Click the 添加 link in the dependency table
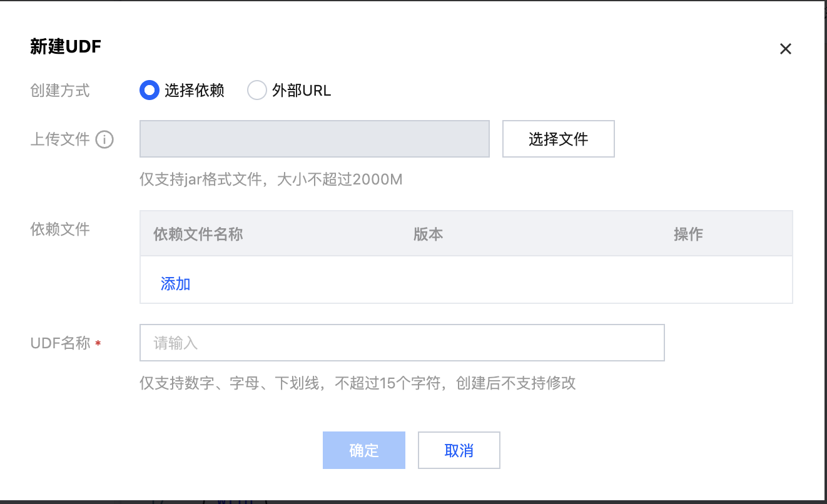 pos(175,284)
